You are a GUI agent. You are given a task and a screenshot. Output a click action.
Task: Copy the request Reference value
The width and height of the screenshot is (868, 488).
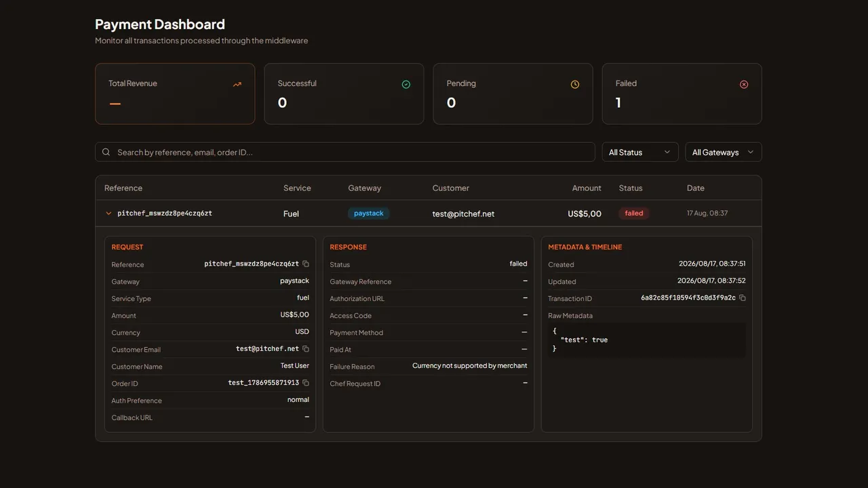306,264
